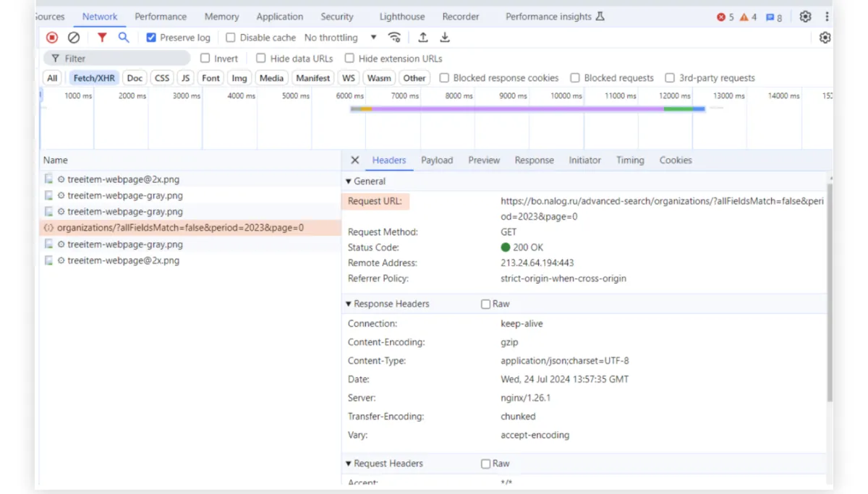Click the JS resource type filter

click(x=186, y=78)
